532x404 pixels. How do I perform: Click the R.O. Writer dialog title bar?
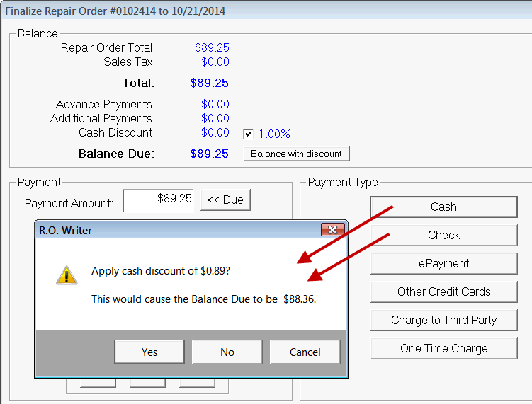(177, 230)
